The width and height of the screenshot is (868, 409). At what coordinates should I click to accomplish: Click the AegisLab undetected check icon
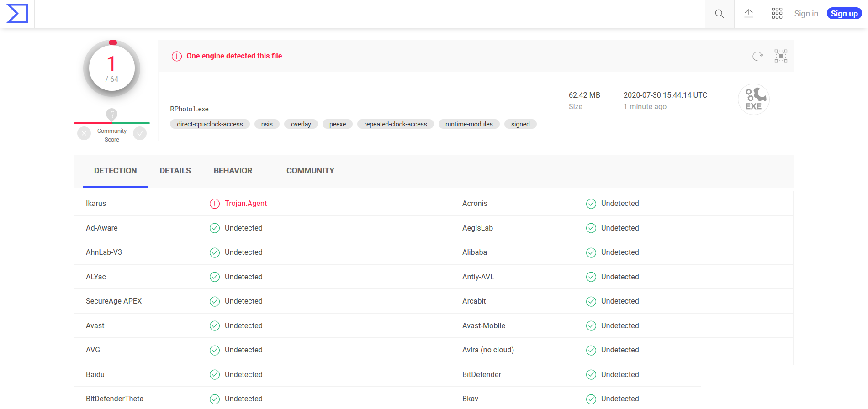pos(591,228)
